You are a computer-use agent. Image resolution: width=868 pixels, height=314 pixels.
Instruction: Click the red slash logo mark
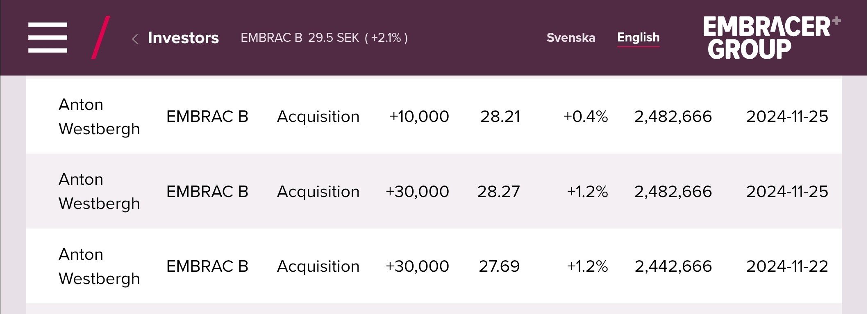coord(100,38)
